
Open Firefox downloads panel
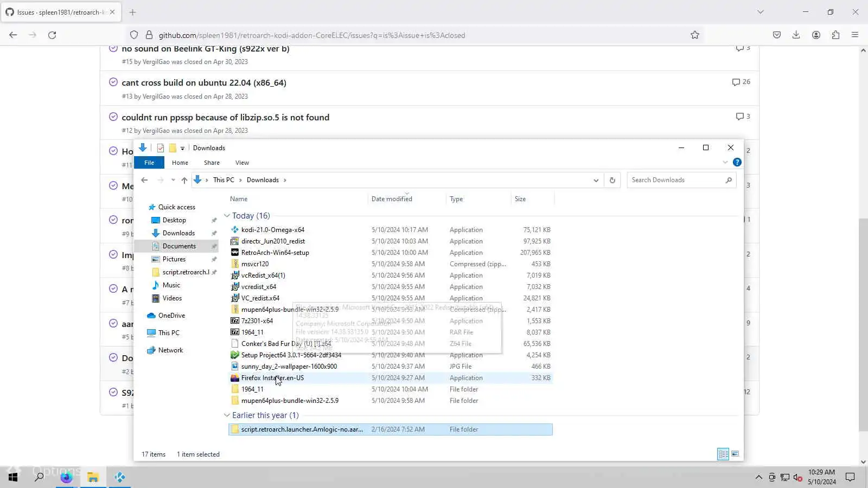(x=796, y=35)
